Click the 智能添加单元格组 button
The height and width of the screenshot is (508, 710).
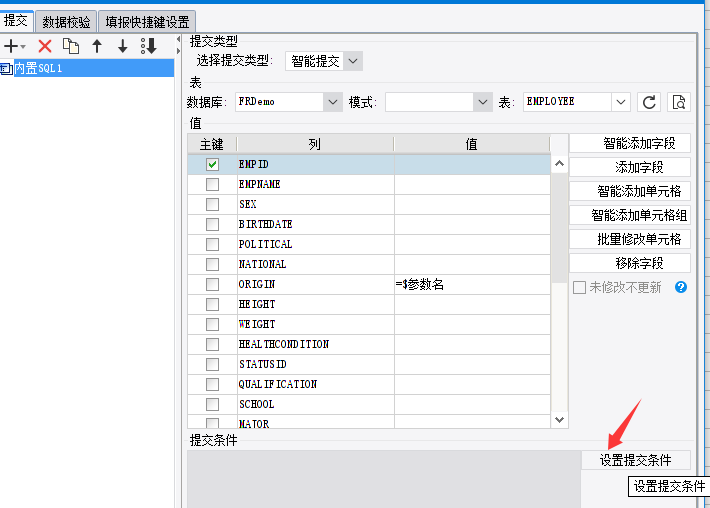click(630, 215)
